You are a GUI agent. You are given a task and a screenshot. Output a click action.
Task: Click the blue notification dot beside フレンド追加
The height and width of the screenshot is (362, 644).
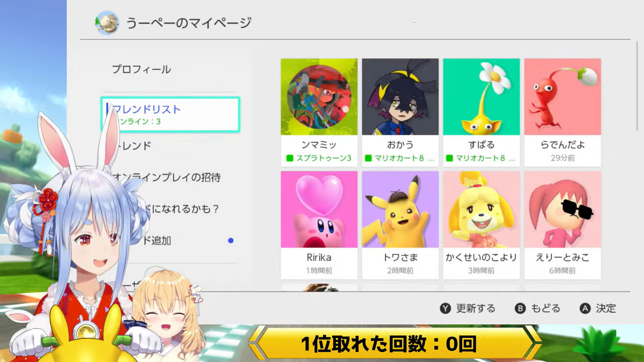[230, 240]
